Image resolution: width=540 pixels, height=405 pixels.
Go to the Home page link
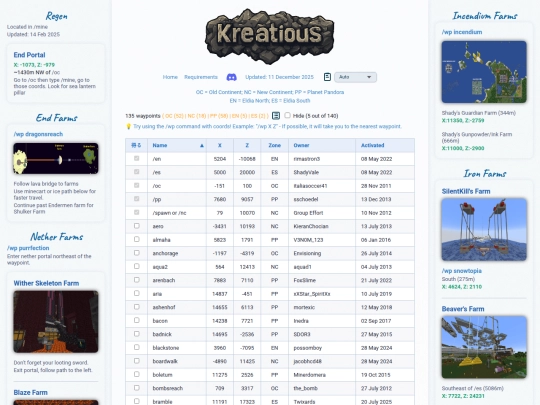click(170, 77)
